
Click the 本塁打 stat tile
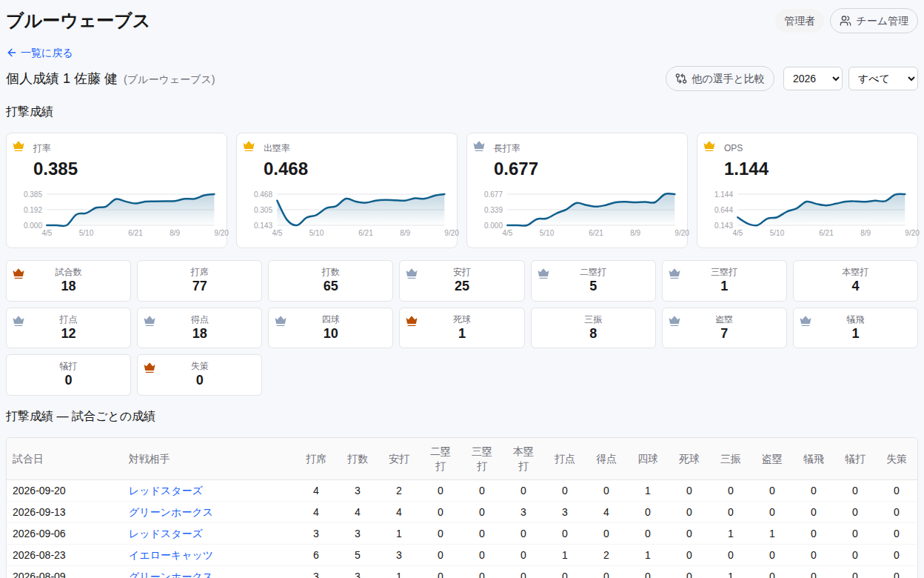point(855,280)
